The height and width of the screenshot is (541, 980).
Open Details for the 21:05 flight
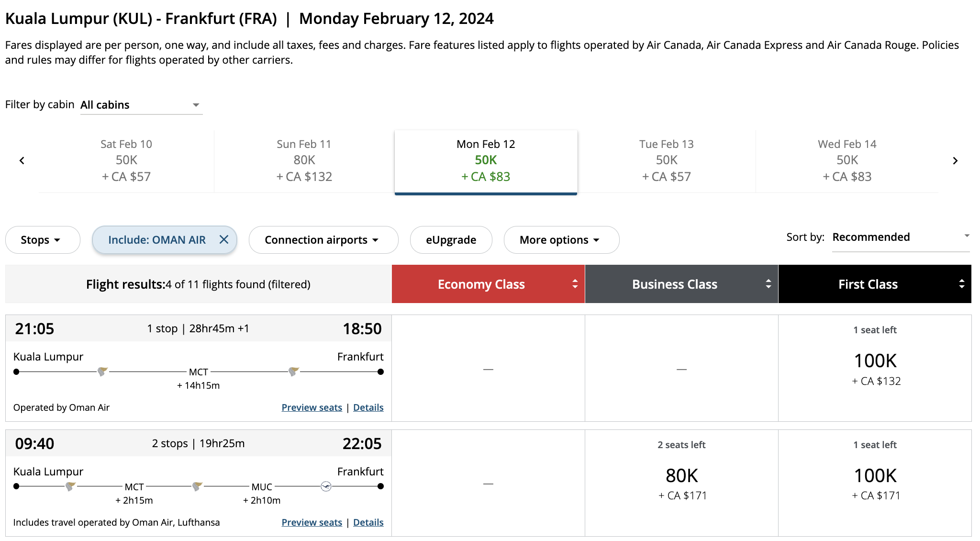click(x=368, y=407)
